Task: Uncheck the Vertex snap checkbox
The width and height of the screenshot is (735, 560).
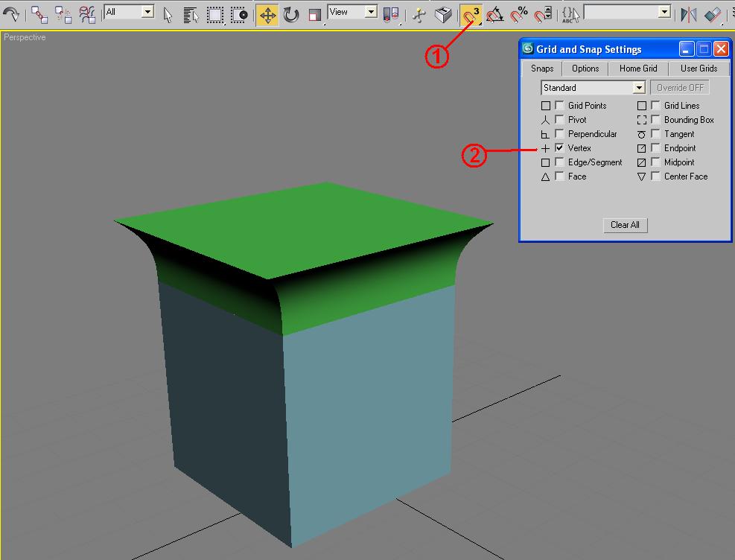Action: click(x=559, y=148)
